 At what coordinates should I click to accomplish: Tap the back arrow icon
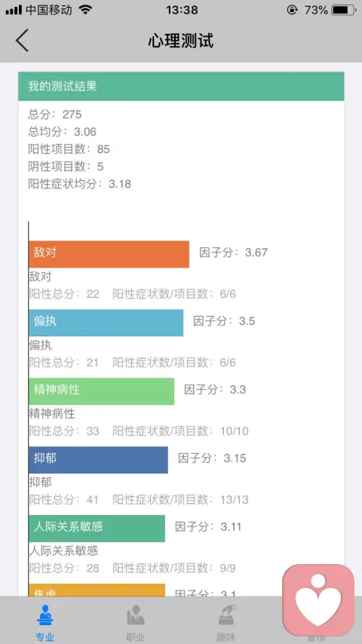click(x=22, y=40)
